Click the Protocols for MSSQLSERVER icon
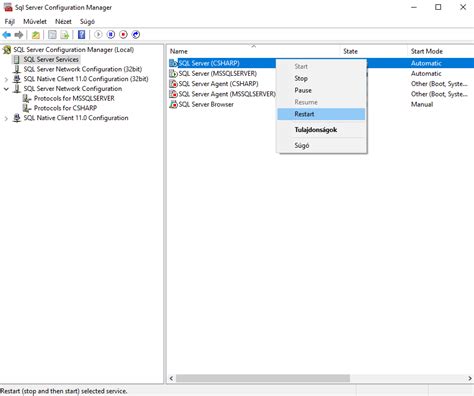 point(27,99)
